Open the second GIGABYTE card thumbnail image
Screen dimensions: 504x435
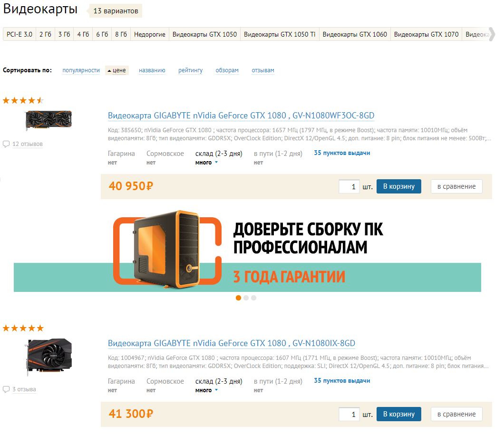coord(49,356)
